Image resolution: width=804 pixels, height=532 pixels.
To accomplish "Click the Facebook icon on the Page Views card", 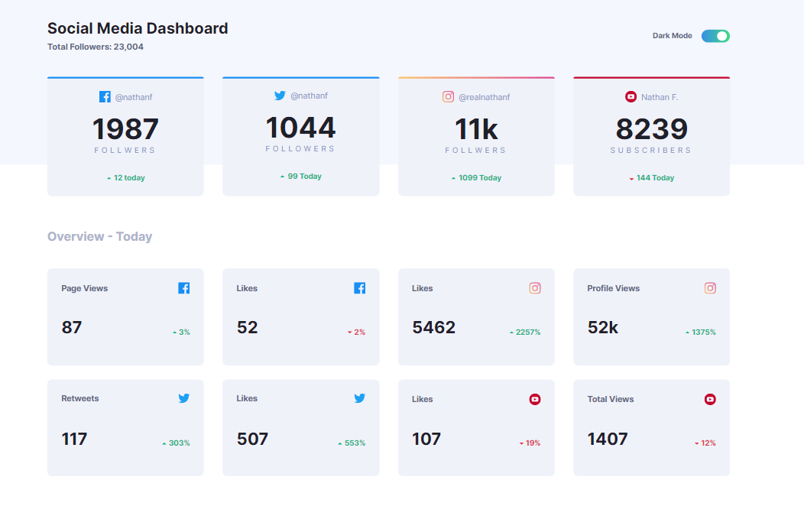I will click(x=183, y=288).
